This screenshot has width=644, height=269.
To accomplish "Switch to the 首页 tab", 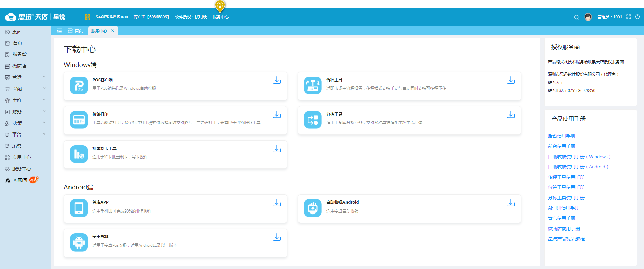I will click(x=76, y=31).
